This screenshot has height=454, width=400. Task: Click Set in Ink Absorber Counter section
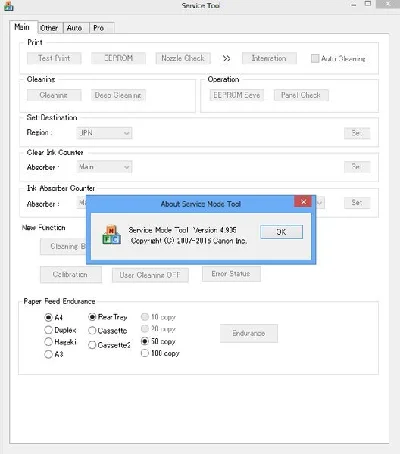(357, 202)
